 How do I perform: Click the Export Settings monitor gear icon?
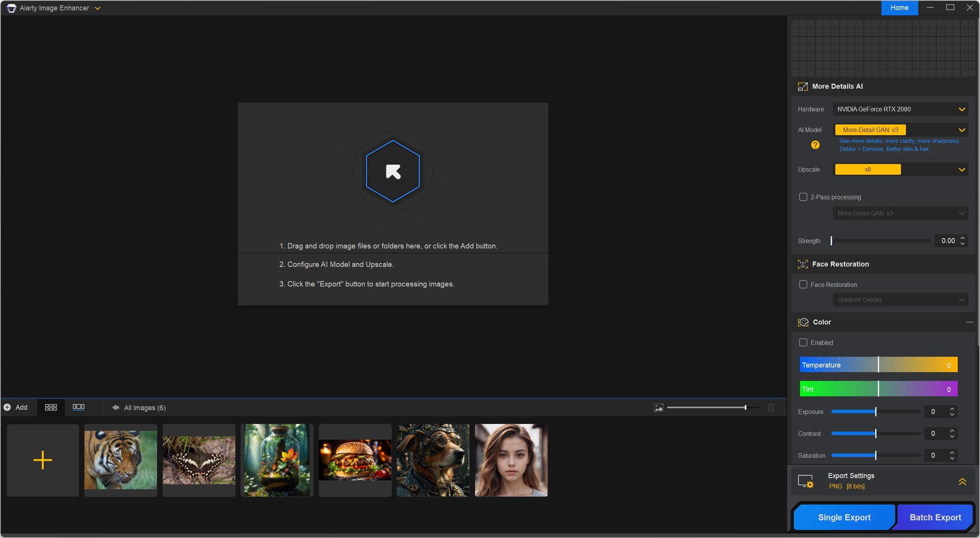[x=805, y=481]
